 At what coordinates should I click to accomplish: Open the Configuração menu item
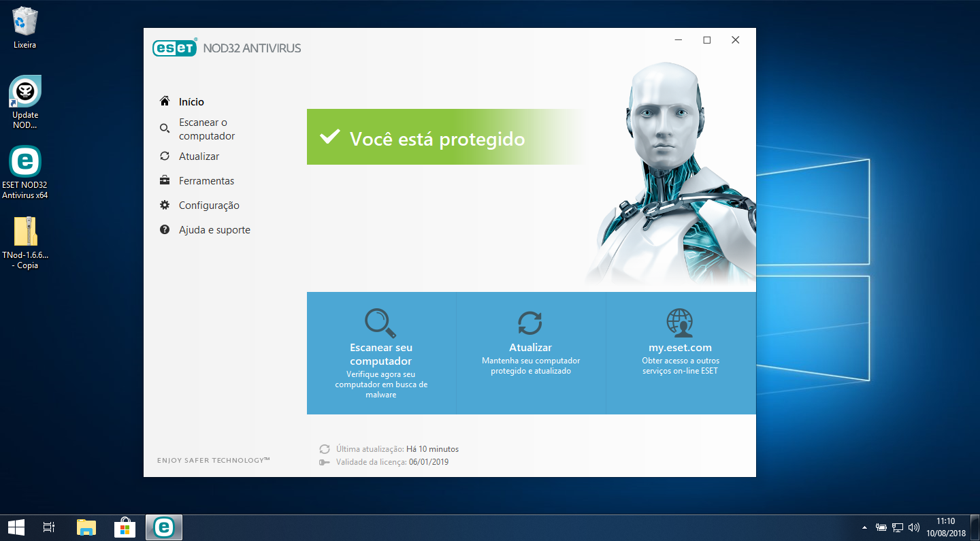pos(209,206)
